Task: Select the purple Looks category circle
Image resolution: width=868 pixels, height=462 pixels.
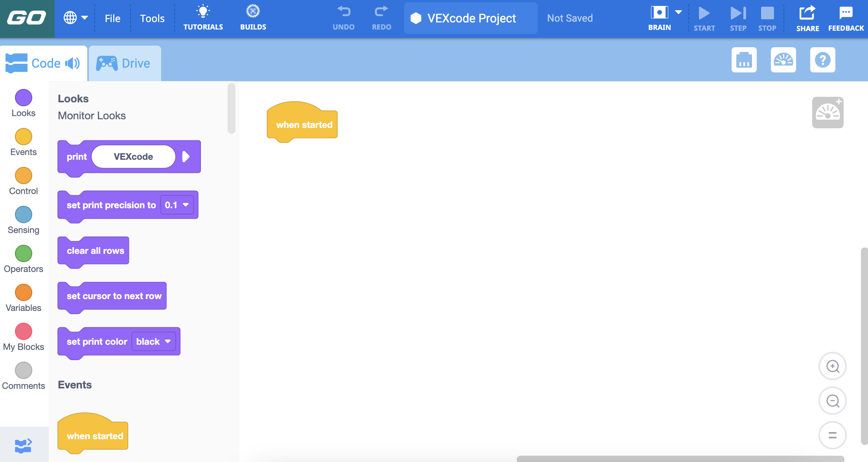Action: [x=23, y=98]
